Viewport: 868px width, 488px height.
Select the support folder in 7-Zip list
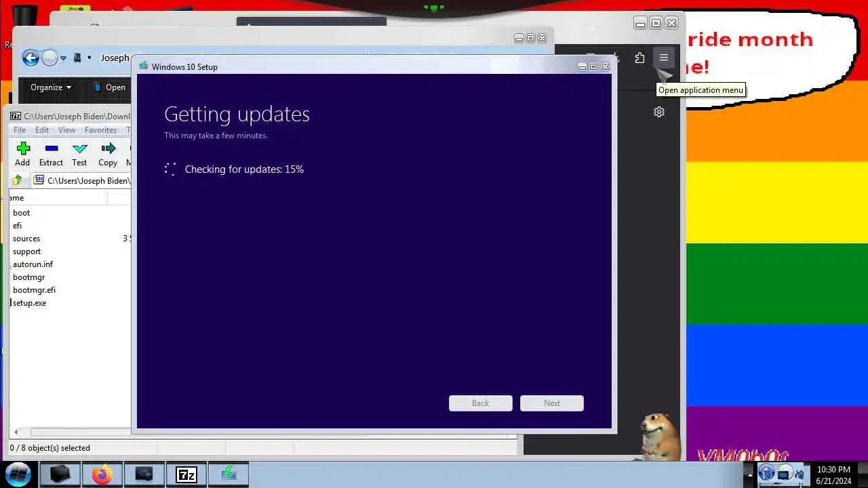(x=27, y=251)
